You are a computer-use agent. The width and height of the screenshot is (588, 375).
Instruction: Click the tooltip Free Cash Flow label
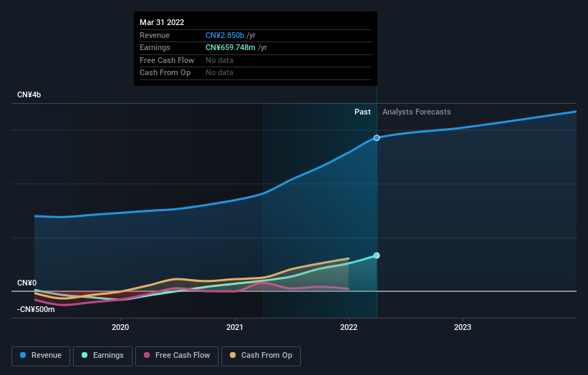click(x=167, y=60)
